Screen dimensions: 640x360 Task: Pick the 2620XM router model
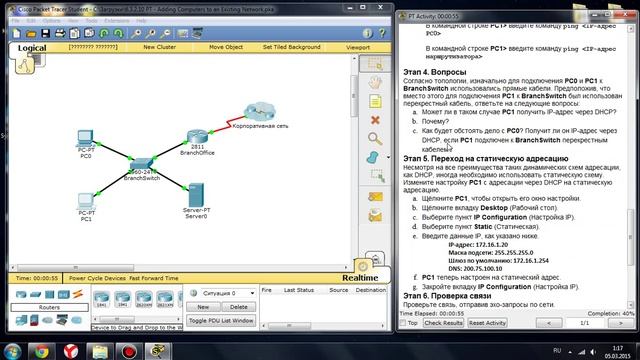144,299
